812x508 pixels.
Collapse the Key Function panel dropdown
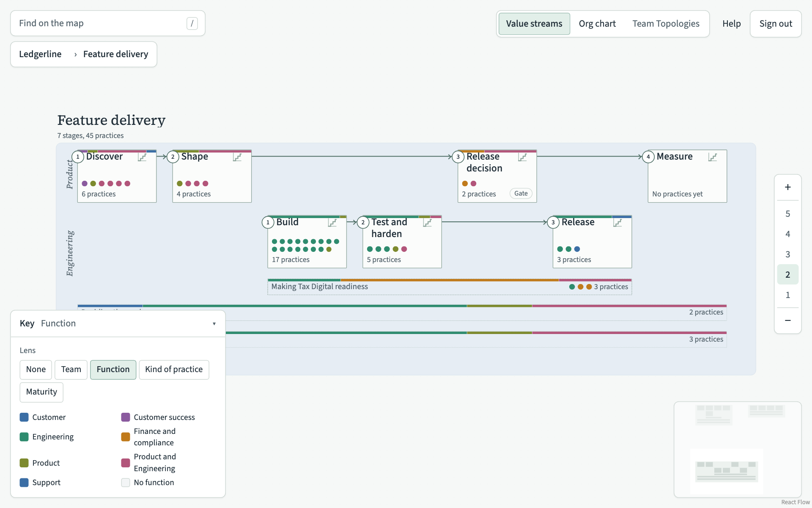214,324
